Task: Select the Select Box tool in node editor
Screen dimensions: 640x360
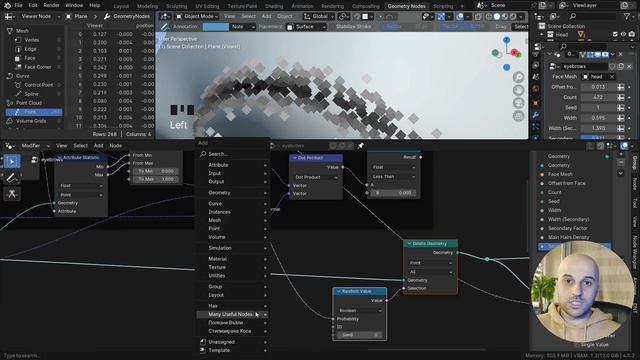Action: [12, 162]
